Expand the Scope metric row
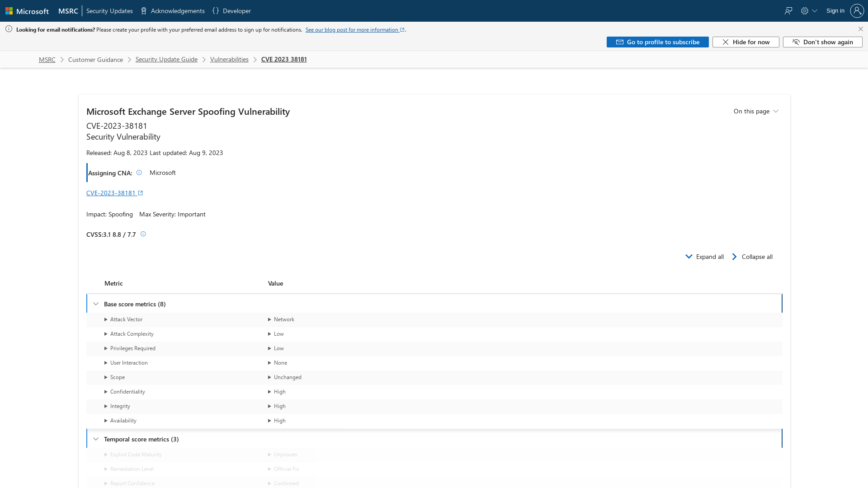 coord(114,377)
